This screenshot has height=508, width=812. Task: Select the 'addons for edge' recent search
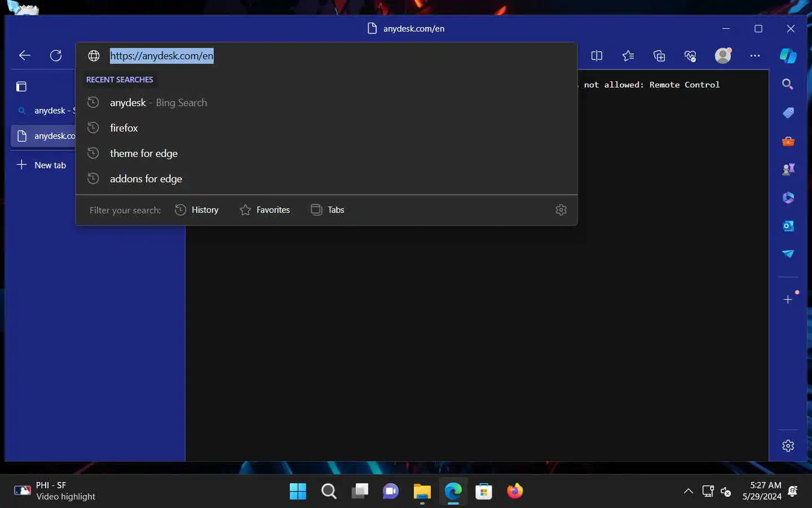(326, 179)
